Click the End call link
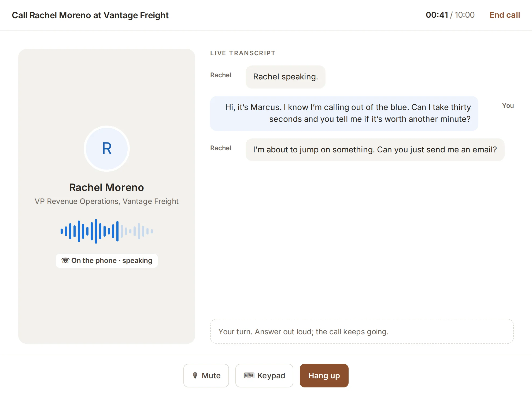 coord(505,15)
